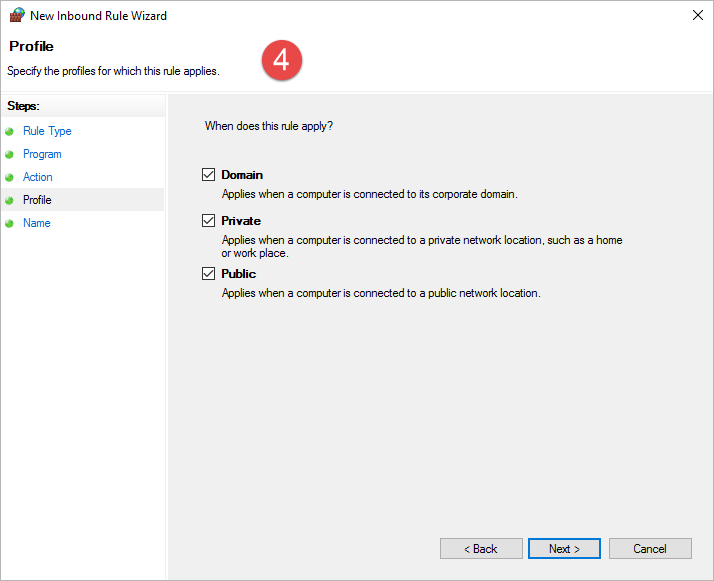Jump to the Action step
The width and height of the screenshot is (714, 581).
(38, 177)
